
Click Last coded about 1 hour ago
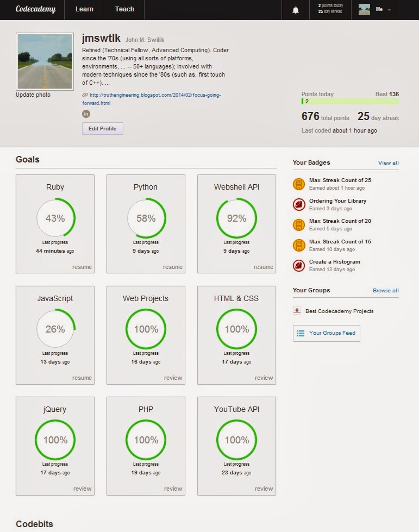tap(339, 130)
